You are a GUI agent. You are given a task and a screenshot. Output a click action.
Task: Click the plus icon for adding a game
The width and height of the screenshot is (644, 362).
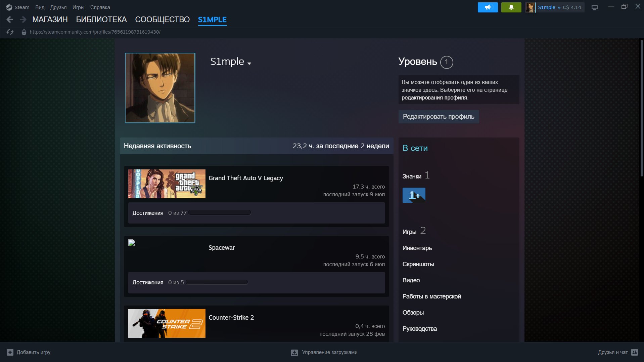(10, 352)
